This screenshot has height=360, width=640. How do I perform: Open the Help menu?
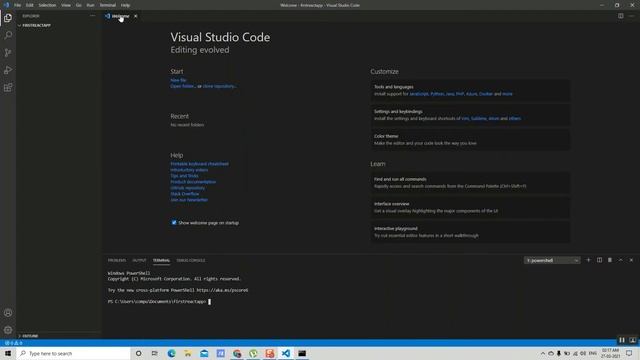point(125,5)
